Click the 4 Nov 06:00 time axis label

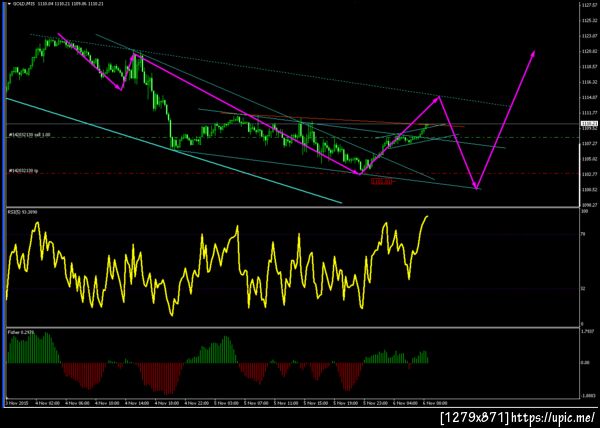coord(77,403)
